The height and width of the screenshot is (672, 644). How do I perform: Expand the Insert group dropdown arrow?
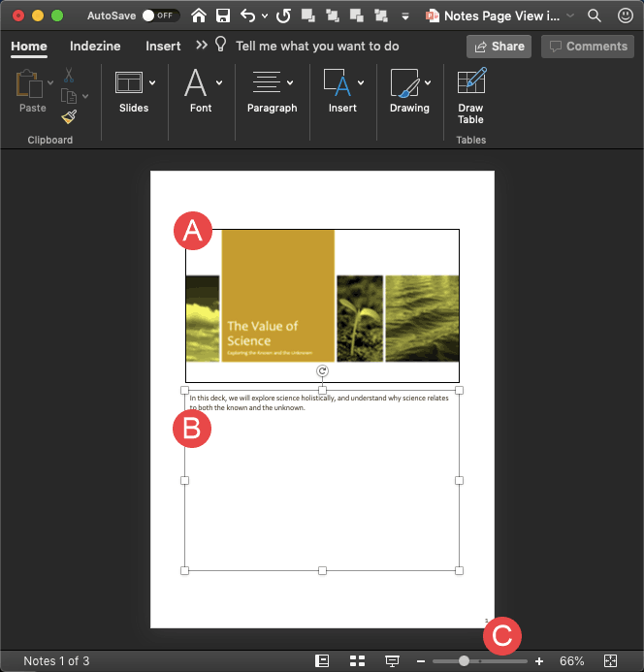tap(361, 82)
